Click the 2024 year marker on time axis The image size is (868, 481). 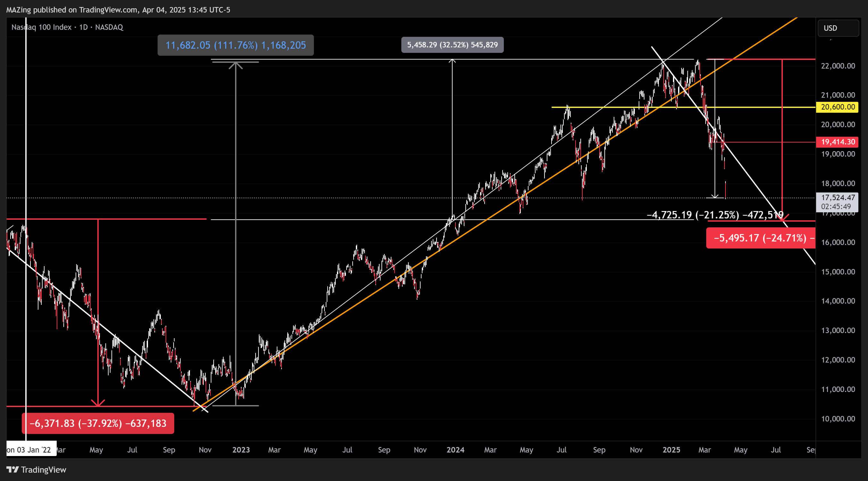[455, 450]
